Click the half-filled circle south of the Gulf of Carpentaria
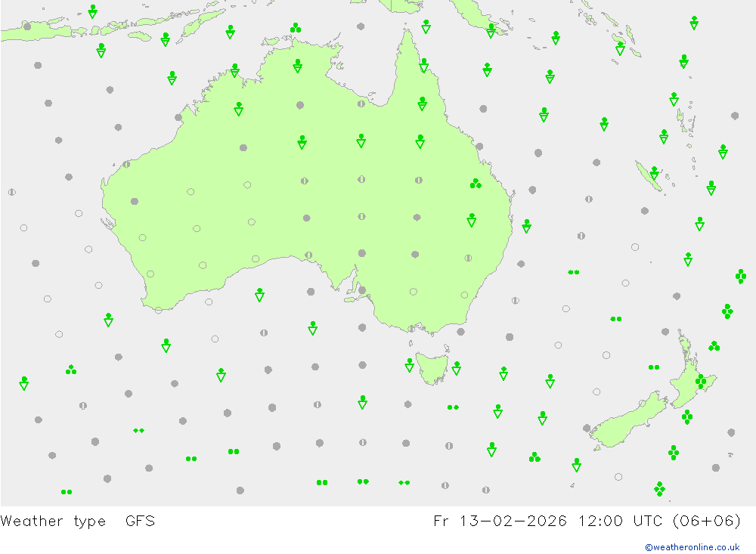The width and height of the screenshot is (756, 554). click(x=361, y=104)
